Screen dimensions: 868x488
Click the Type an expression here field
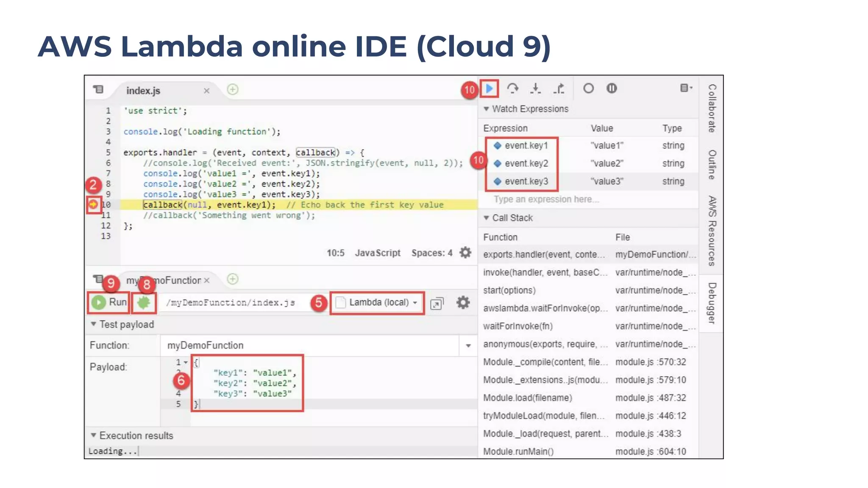point(546,200)
